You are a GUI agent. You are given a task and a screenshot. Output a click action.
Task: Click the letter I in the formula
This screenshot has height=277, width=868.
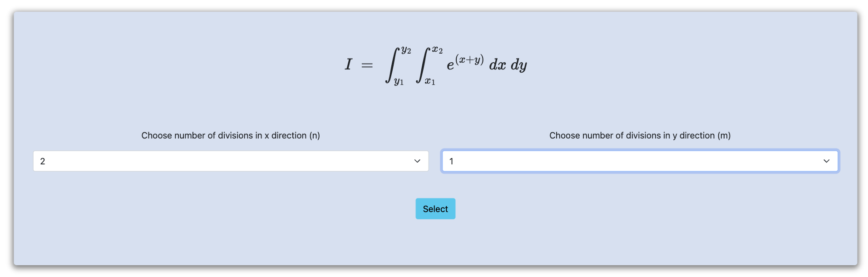348,64
